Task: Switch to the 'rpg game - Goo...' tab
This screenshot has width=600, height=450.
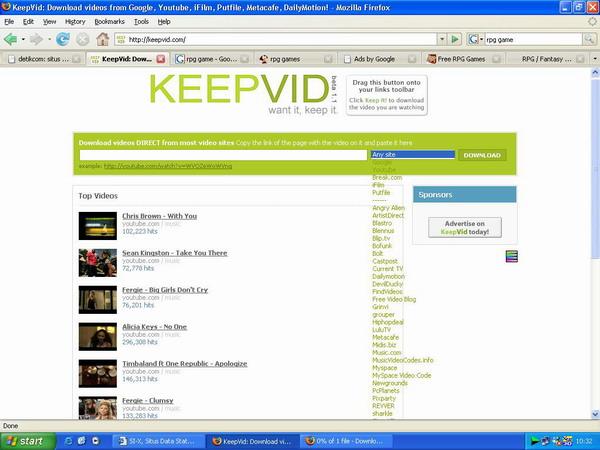Action: coord(211,59)
